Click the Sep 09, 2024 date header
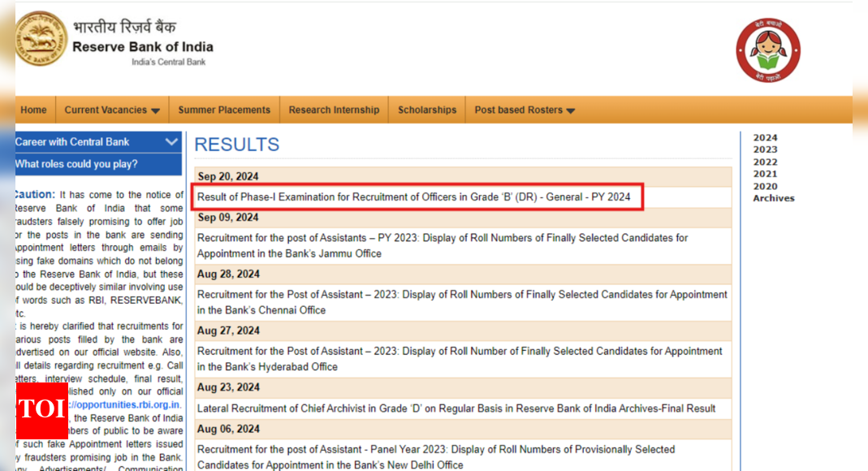Viewport: 868px width, 471px height. 228,218
